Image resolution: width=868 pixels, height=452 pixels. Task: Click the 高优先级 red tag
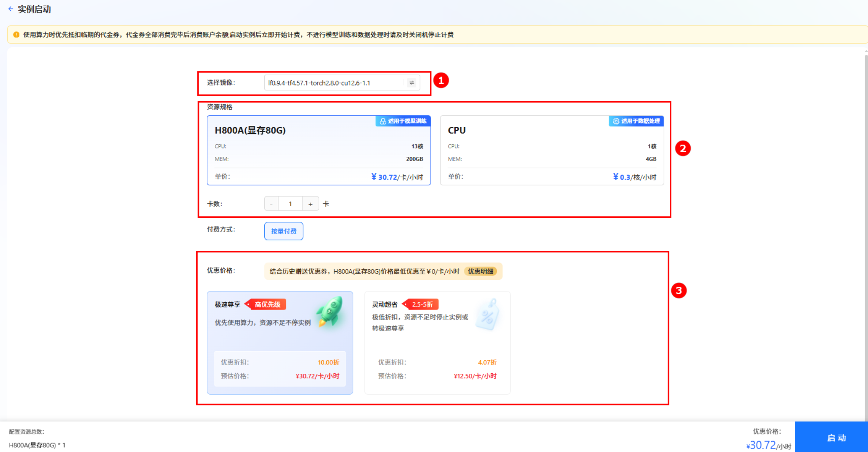267,304
